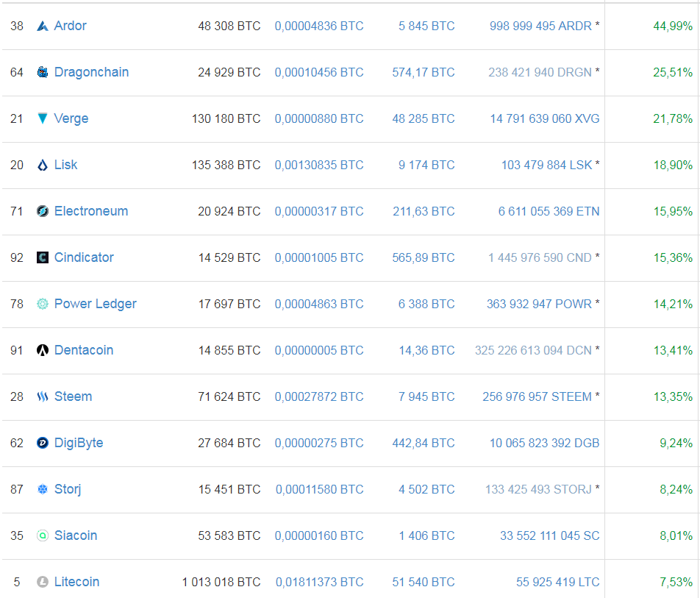Click the Verge triangle logo icon
Screen dimensions: 700x598
point(43,118)
